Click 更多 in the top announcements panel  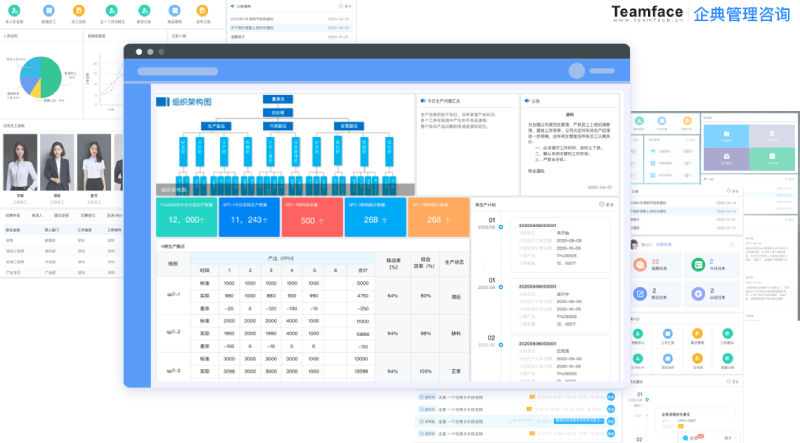[x=344, y=5]
